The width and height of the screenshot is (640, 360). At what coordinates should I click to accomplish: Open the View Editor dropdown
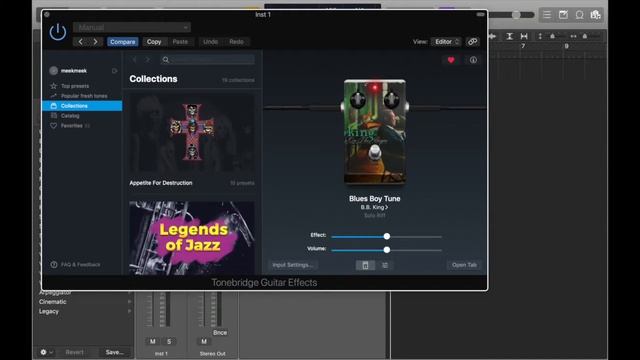(x=446, y=42)
